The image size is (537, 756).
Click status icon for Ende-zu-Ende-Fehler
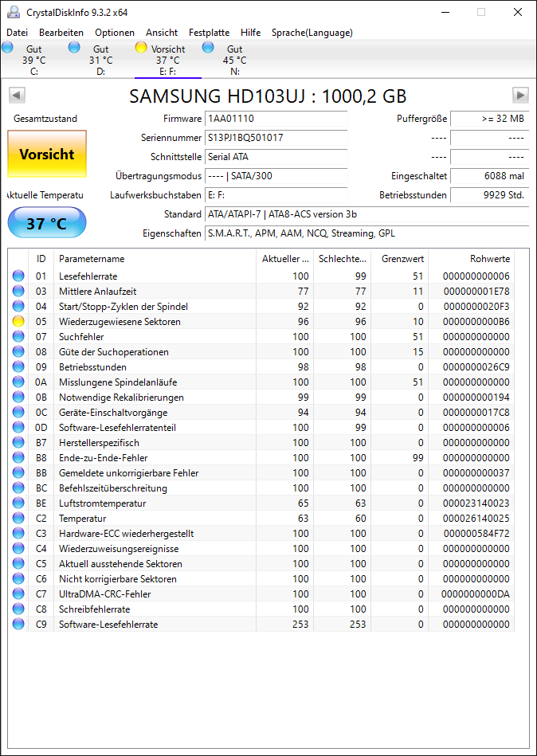[18, 458]
